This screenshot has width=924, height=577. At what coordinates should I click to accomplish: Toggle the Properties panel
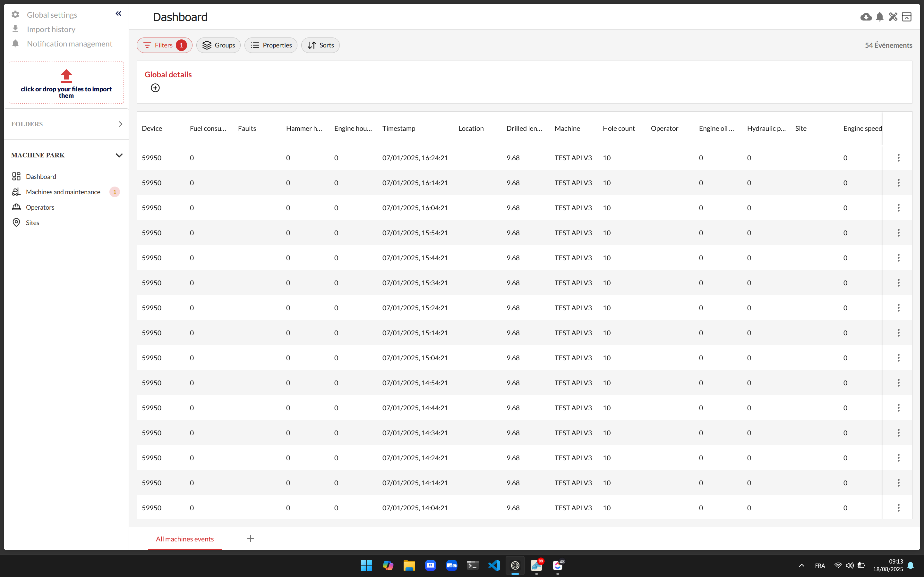271,45
